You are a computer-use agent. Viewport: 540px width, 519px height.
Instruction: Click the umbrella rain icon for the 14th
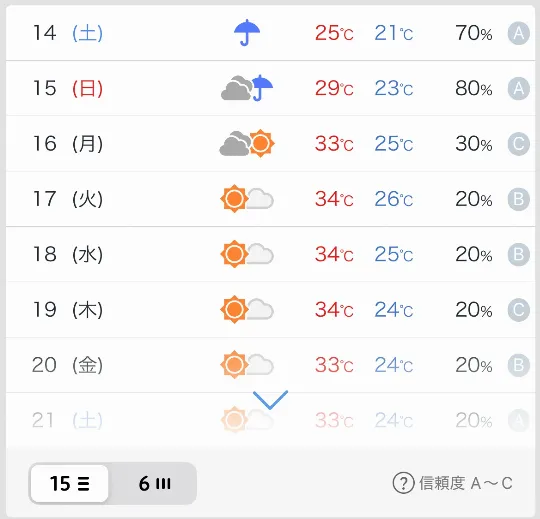pyautogui.click(x=247, y=33)
